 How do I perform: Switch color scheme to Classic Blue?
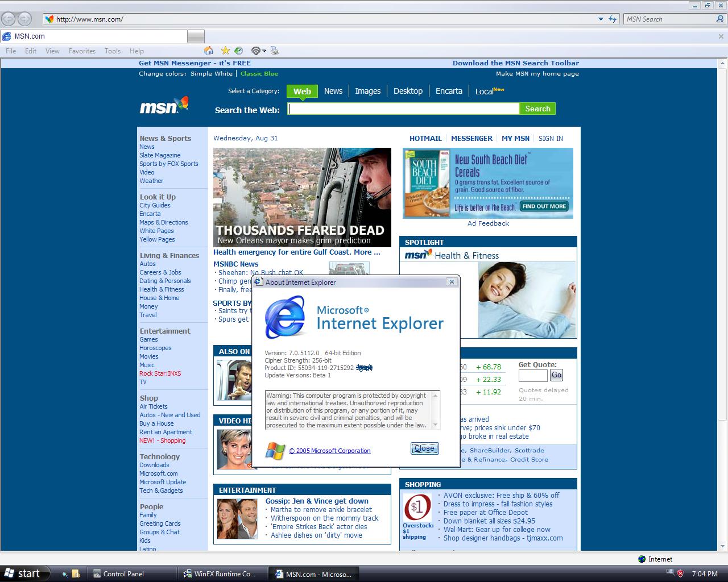[x=259, y=74]
